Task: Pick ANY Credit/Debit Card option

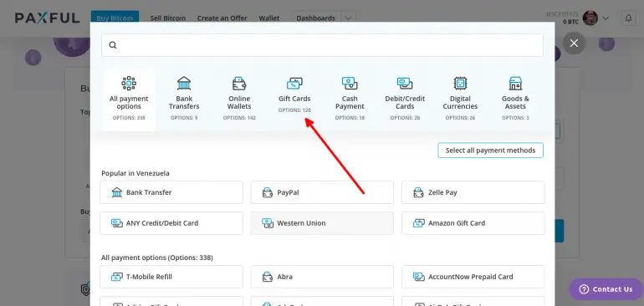Action: [171, 223]
